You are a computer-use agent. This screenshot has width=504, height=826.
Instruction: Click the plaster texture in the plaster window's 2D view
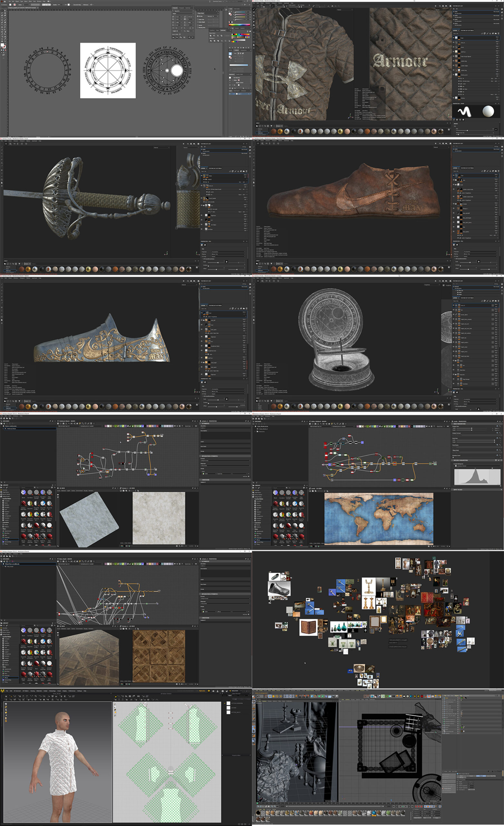[159, 518]
